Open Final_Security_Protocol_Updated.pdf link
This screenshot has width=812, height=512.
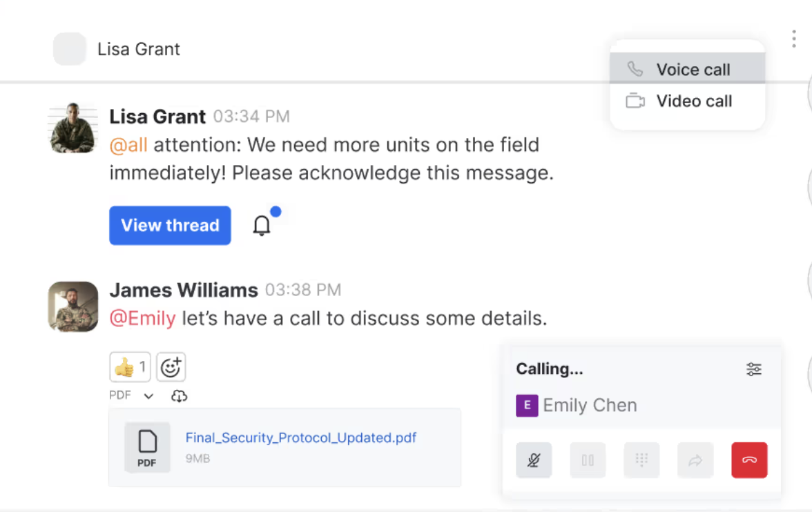[301, 438]
